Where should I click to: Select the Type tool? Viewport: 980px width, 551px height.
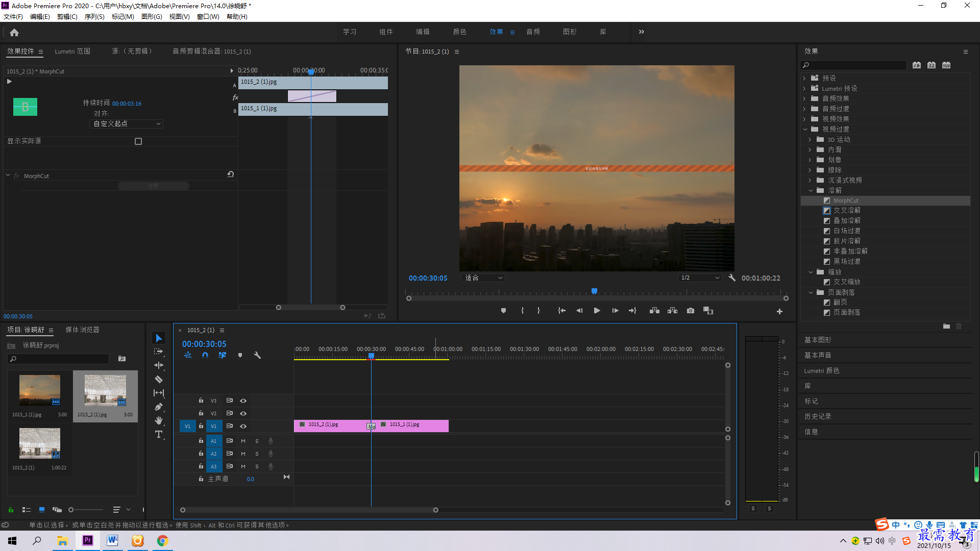point(159,434)
